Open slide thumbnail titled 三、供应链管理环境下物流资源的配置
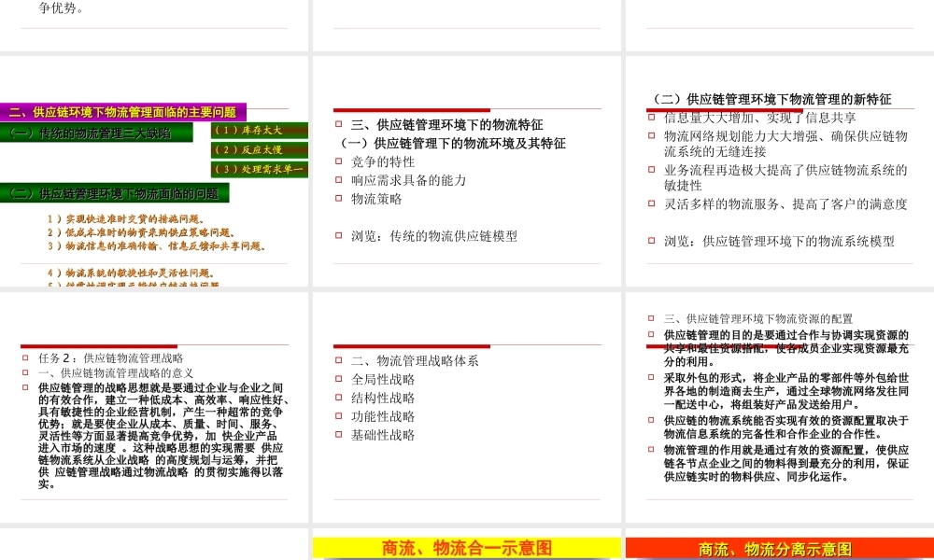Image resolution: width=934 pixels, height=560 pixels. pos(780,407)
